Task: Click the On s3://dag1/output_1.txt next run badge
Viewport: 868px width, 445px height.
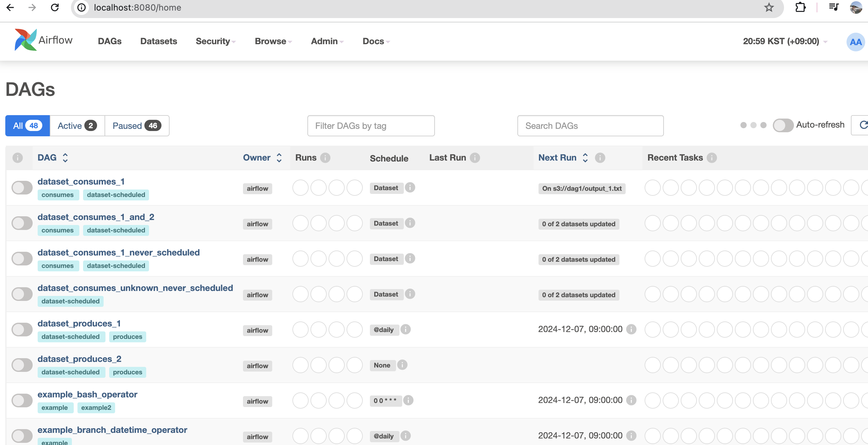Action: coord(581,189)
